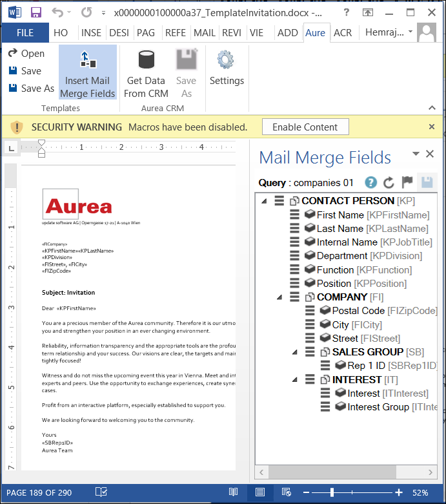Click the cube icon beside Rep 1 ID

(x=340, y=365)
